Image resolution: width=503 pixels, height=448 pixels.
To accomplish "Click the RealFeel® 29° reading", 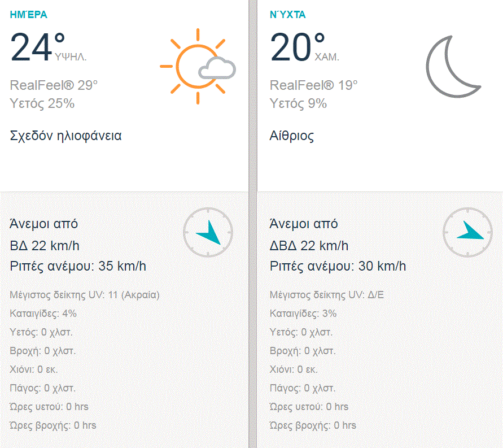I will click(x=54, y=85).
